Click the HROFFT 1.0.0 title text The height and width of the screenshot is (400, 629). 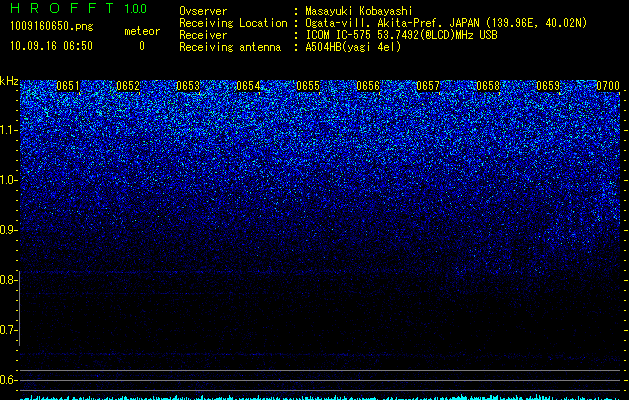(78, 8)
